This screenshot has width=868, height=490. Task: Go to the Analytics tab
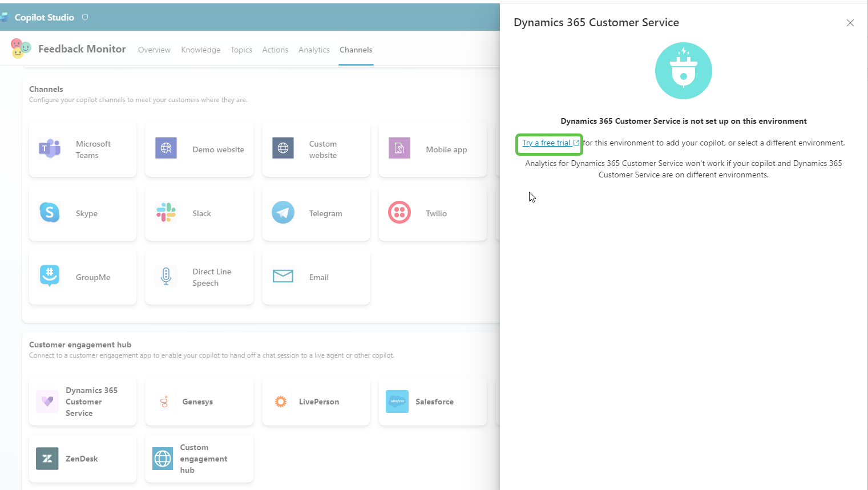point(314,50)
